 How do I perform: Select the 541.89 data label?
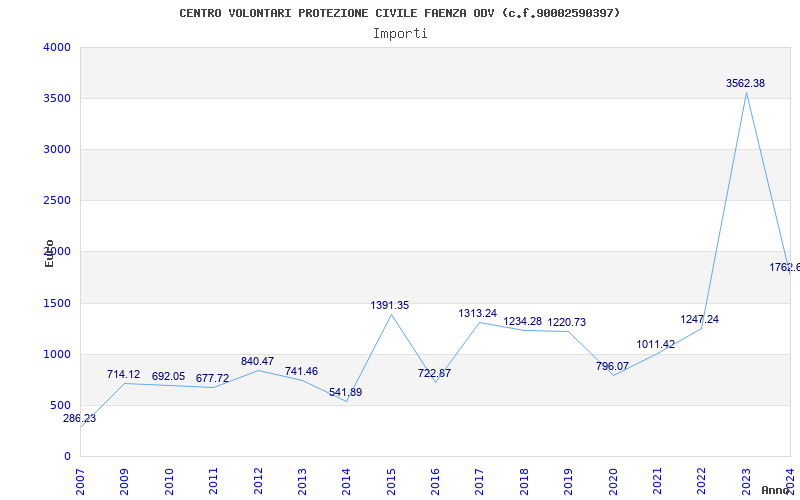coord(346,392)
